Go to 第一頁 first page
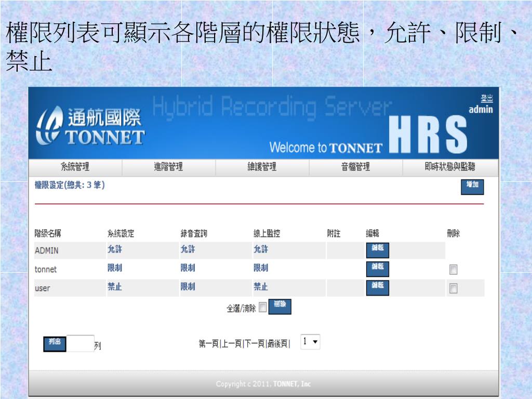Viewport: 532px width, 399px height. (x=209, y=344)
